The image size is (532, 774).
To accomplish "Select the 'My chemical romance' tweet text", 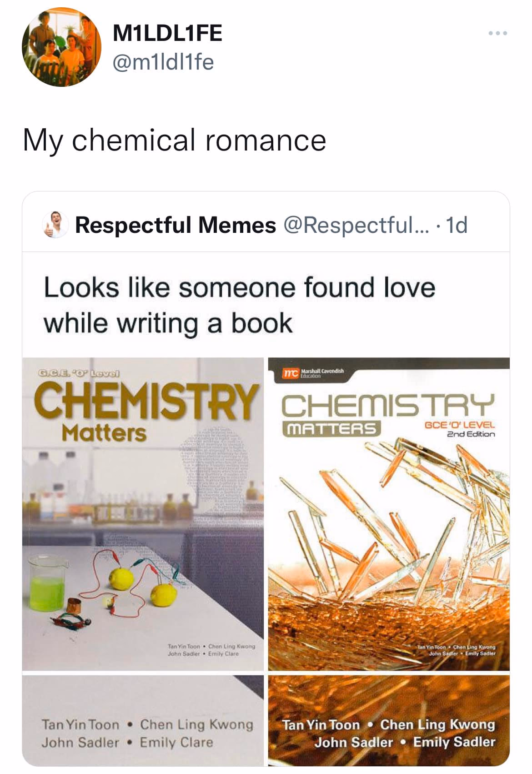I will 174,140.
